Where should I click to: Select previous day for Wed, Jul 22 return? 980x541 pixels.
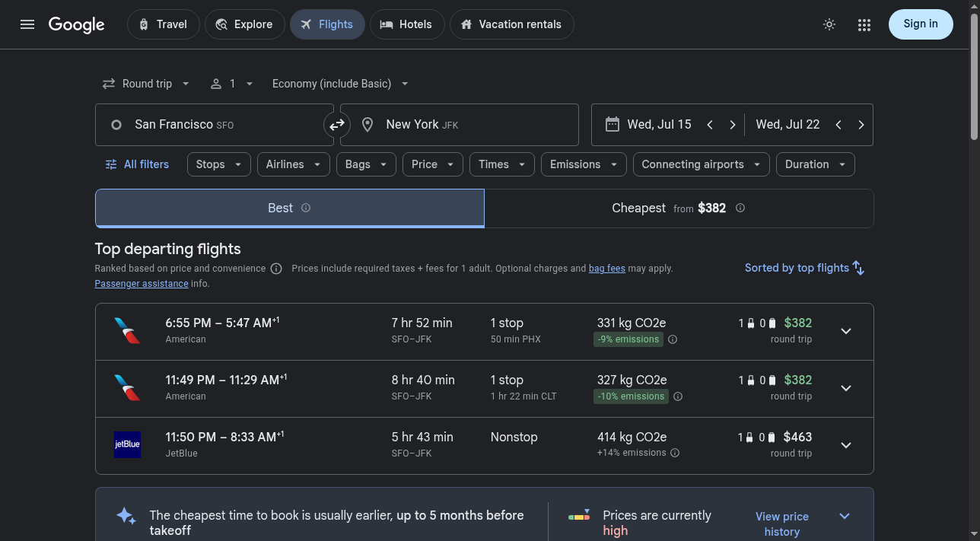point(838,125)
